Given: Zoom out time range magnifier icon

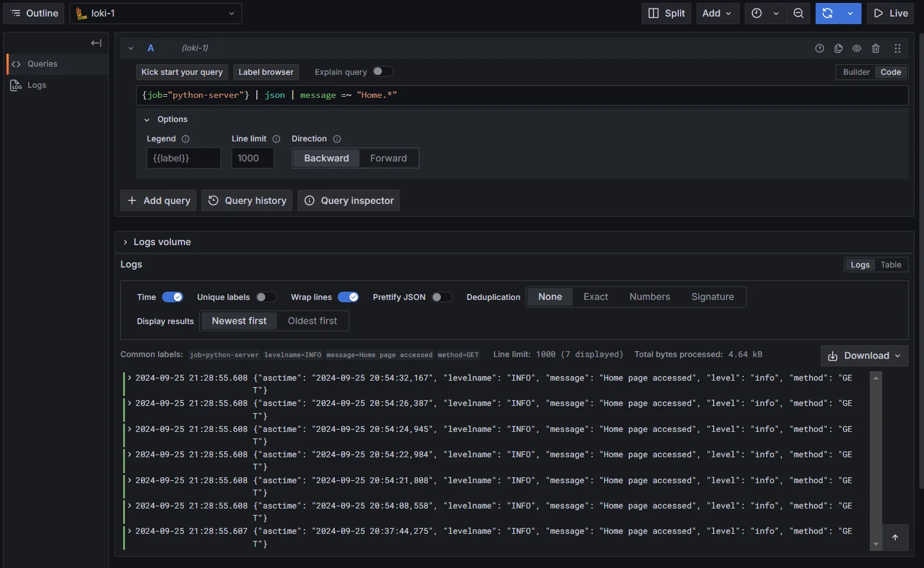Looking at the screenshot, I should pyautogui.click(x=798, y=13).
